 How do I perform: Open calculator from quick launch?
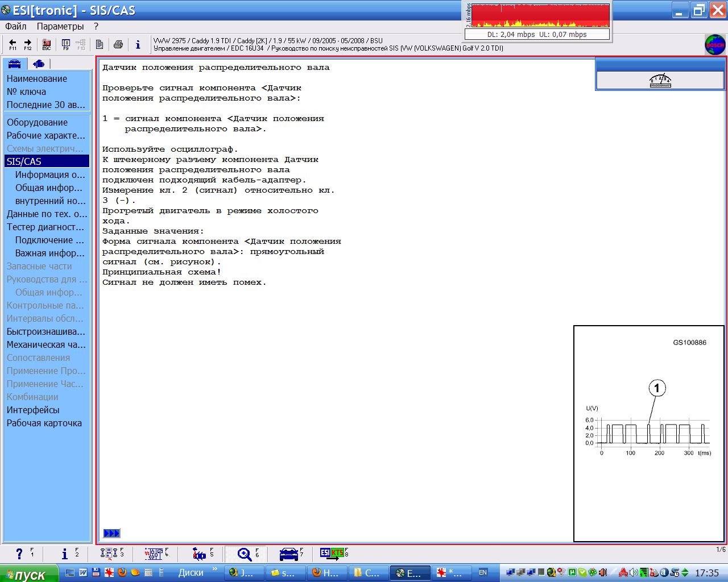[x=148, y=572]
